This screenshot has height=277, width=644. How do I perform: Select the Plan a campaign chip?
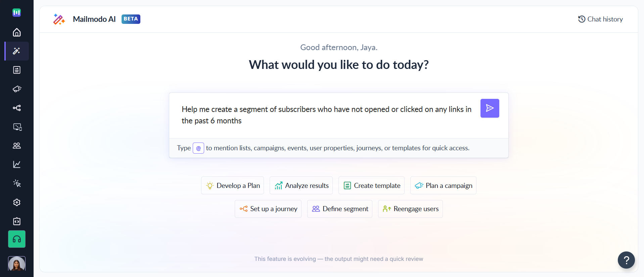[x=443, y=186]
